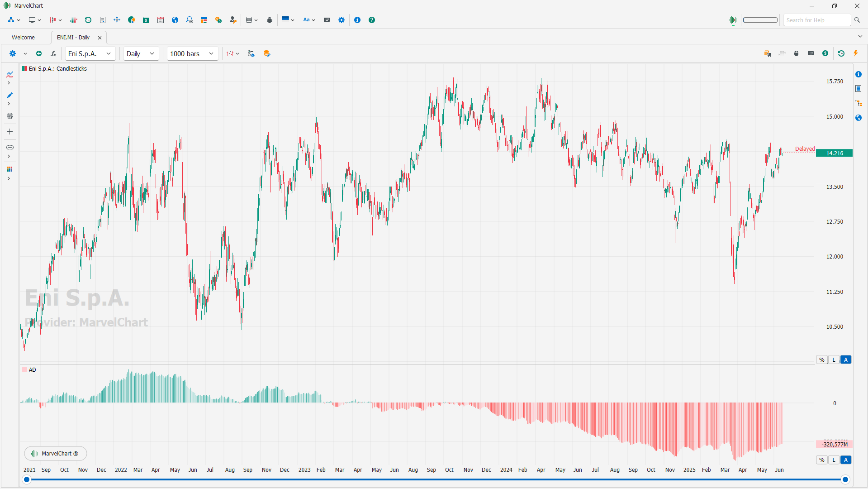The height and width of the screenshot is (489, 868).
Task: Open the pie chart icon in main toolbar
Action: [132, 20]
